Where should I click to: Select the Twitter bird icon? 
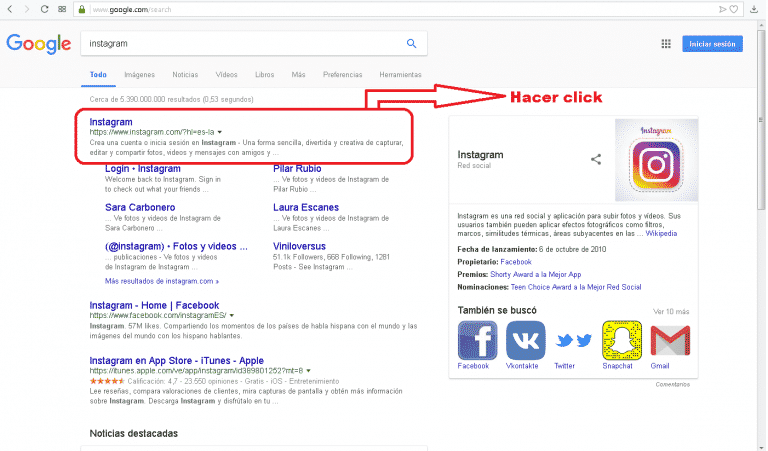coord(573,341)
